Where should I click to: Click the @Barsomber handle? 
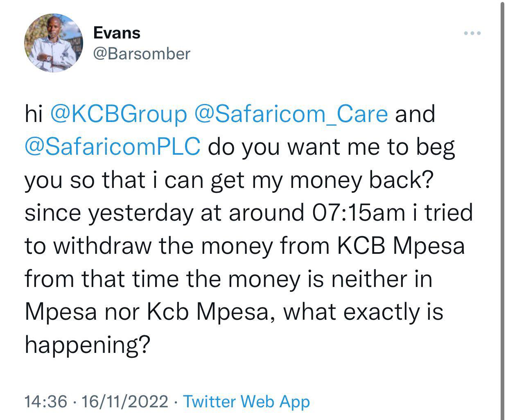tap(142, 54)
